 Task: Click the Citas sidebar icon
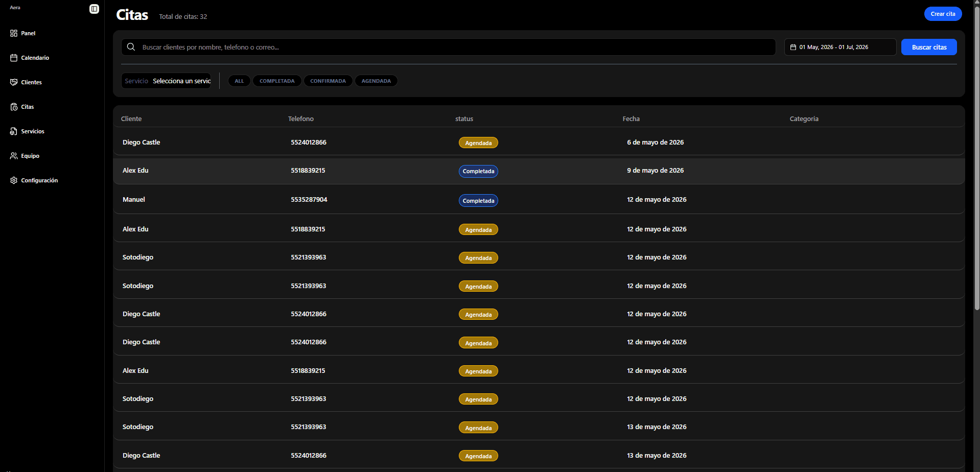pyautogui.click(x=14, y=107)
